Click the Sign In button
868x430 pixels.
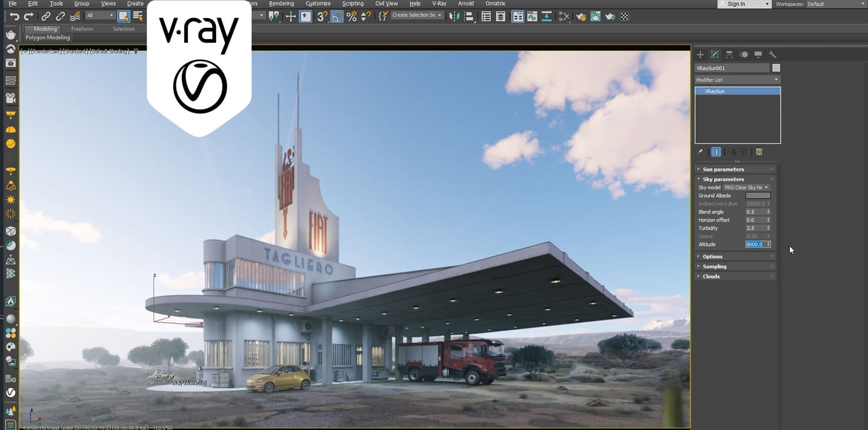click(744, 4)
